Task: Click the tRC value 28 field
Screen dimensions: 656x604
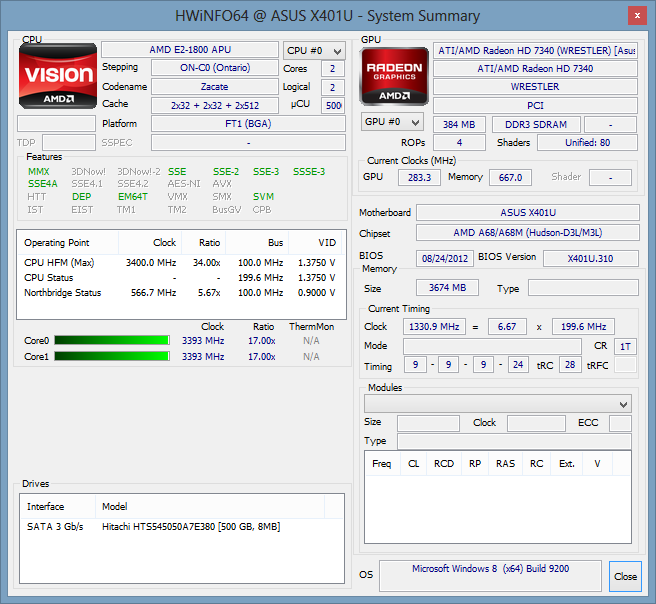Action: tap(570, 365)
